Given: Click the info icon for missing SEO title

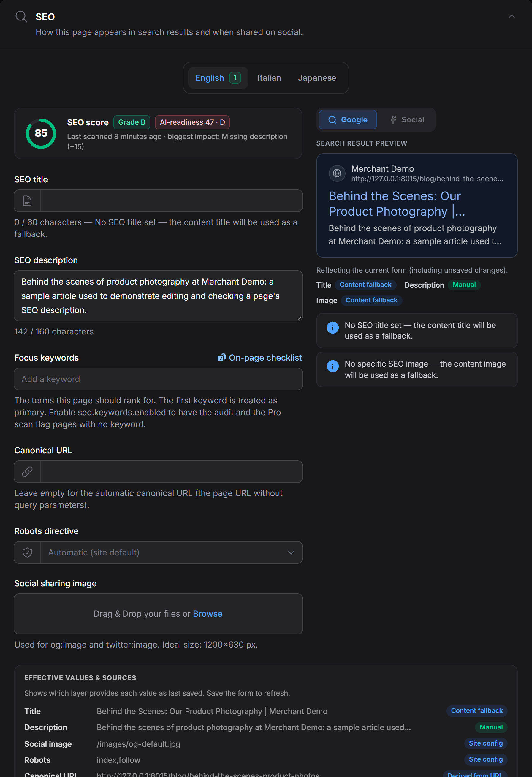Looking at the screenshot, I should pyautogui.click(x=332, y=328).
